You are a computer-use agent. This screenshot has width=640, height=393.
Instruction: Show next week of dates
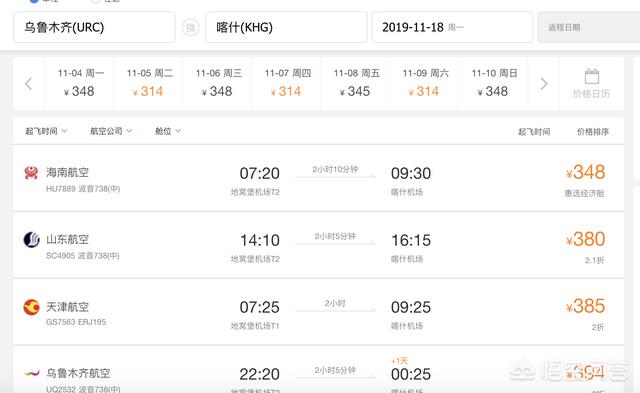544,84
